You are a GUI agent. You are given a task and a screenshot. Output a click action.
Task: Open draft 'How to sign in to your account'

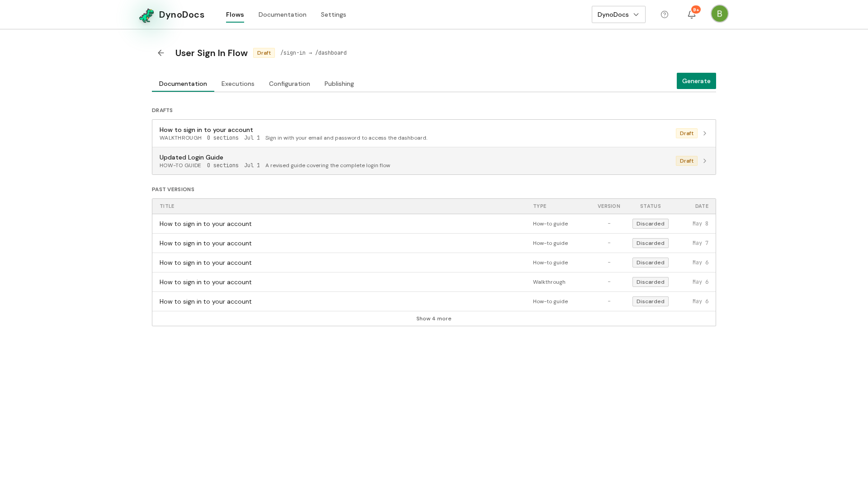click(x=434, y=133)
